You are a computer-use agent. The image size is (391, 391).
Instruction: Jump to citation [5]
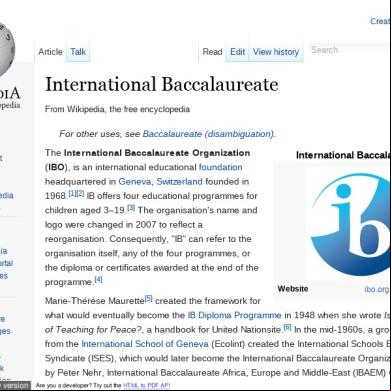(148, 298)
